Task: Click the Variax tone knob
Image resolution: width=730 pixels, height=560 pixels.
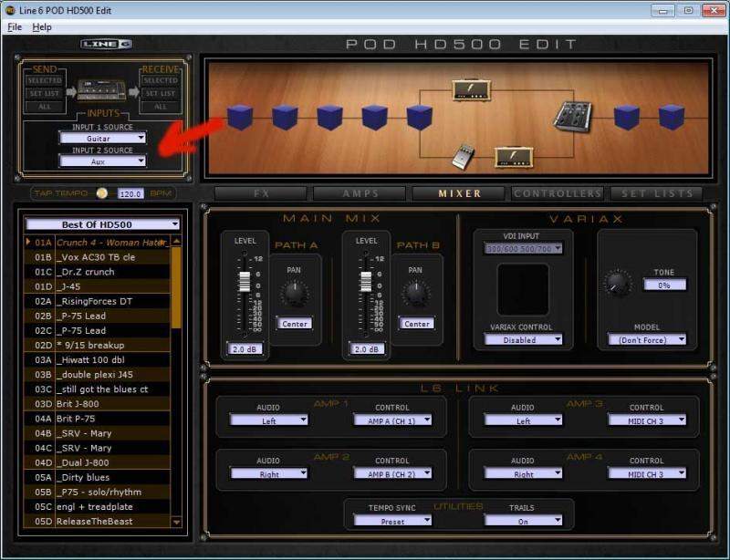Action: tap(618, 284)
